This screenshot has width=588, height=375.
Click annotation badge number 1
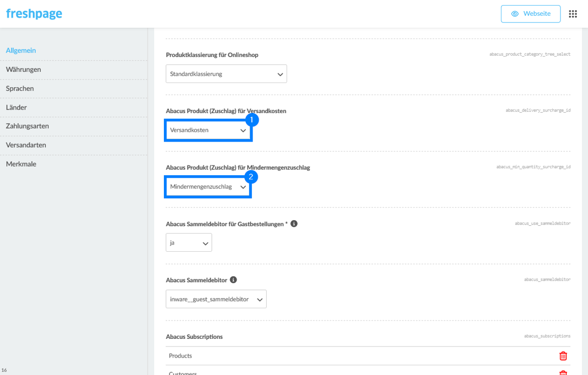(x=252, y=120)
